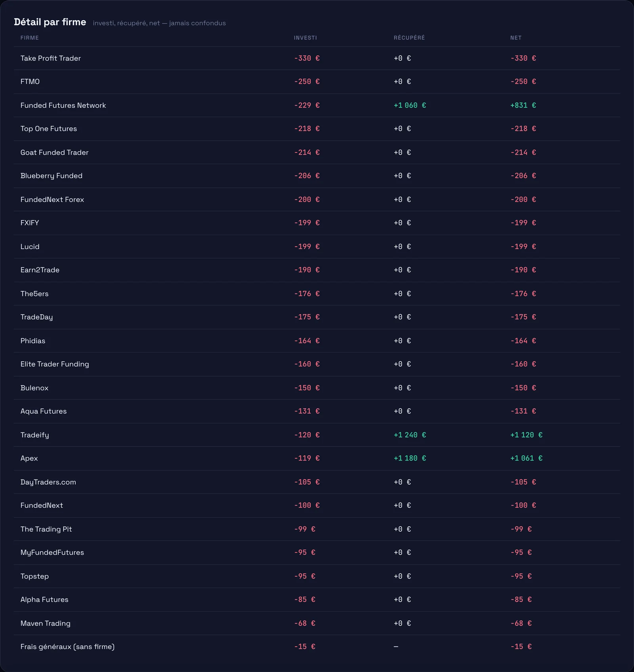Viewport: 634px width, 672px height.
Task: Select the MyFundedFutures firm name
Action: (52, 553)
